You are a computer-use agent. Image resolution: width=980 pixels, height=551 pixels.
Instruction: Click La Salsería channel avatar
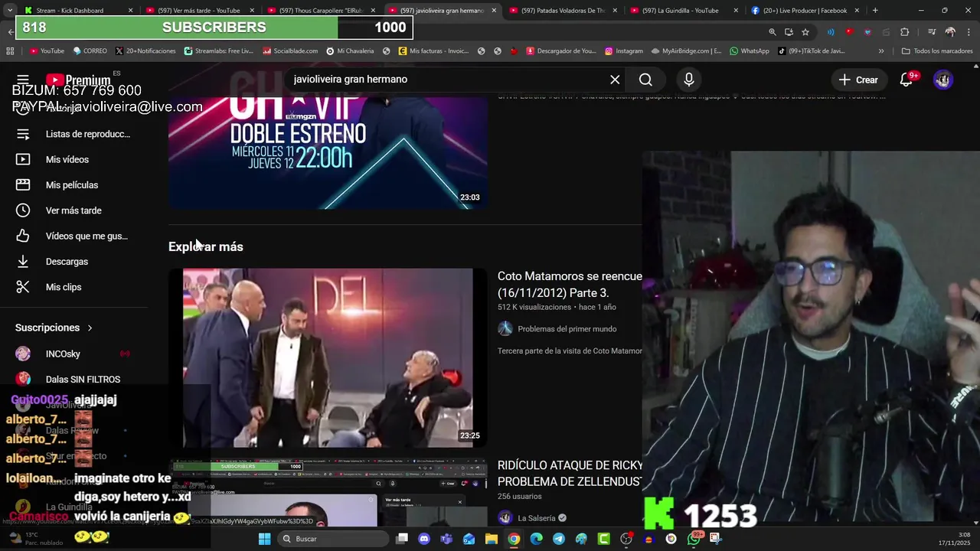[505, 518]
